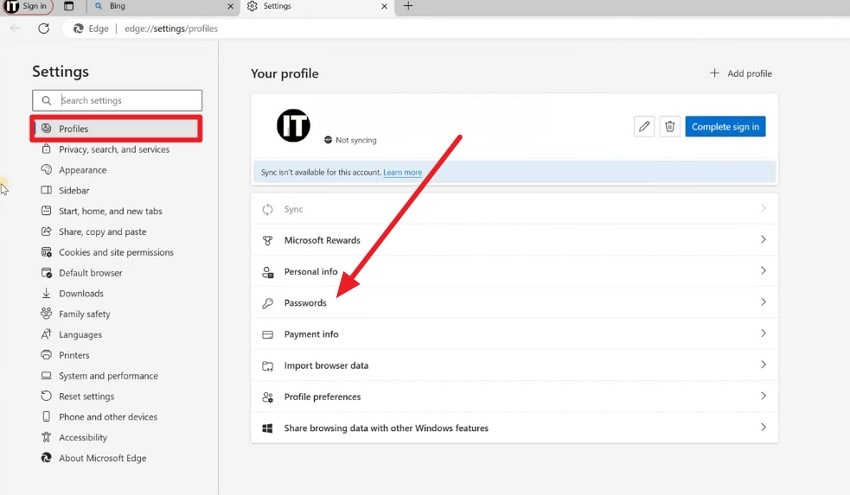Click the Import browser data label
The height and width of the screenshot is (495, 850).
click(x=326, y=365)
